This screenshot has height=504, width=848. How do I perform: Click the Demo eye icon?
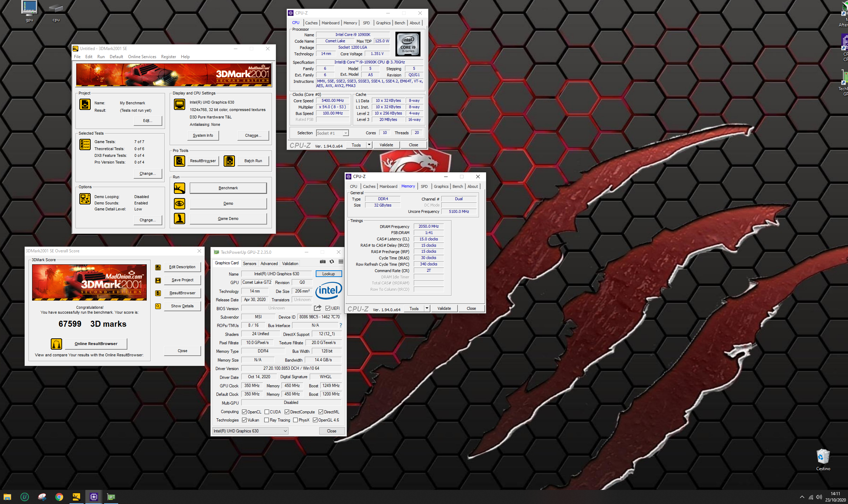tap(180, 203)
